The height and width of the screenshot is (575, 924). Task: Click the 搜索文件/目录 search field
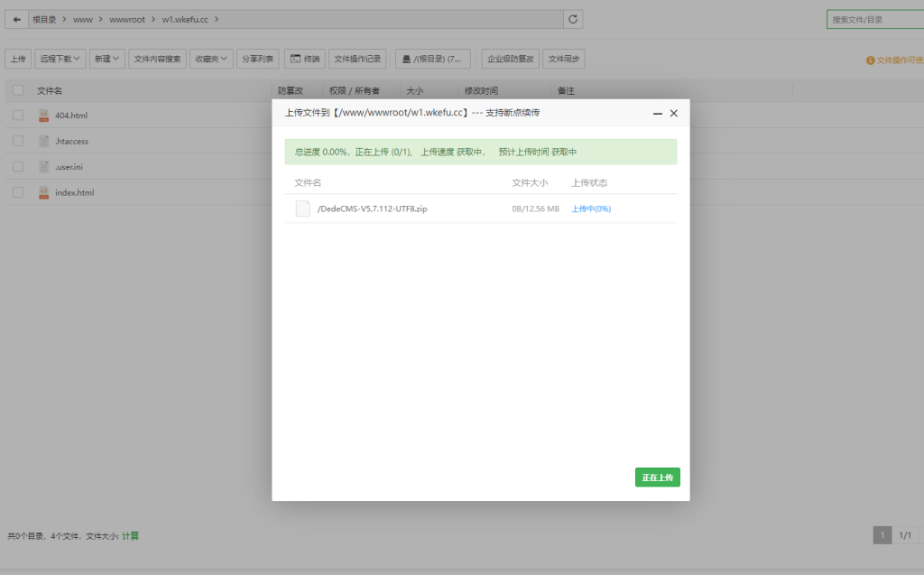click(875, 19)
